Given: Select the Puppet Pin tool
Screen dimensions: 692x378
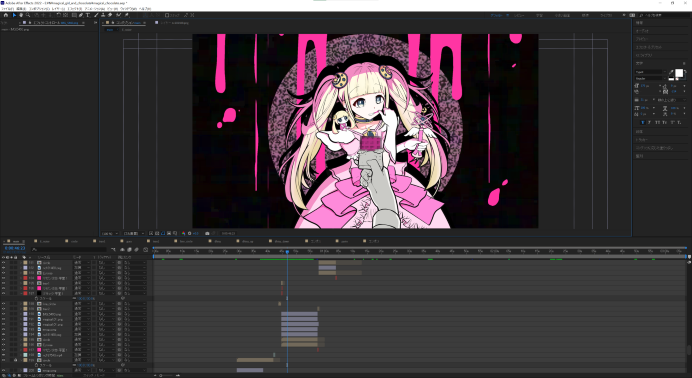Looking at the screenshot, I should tap(126, 15).
